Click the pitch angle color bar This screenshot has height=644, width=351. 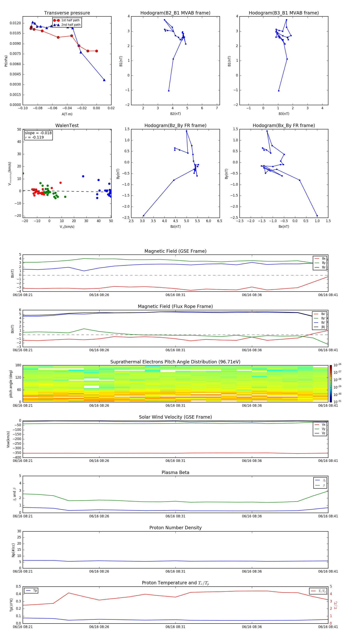(331, 383)
